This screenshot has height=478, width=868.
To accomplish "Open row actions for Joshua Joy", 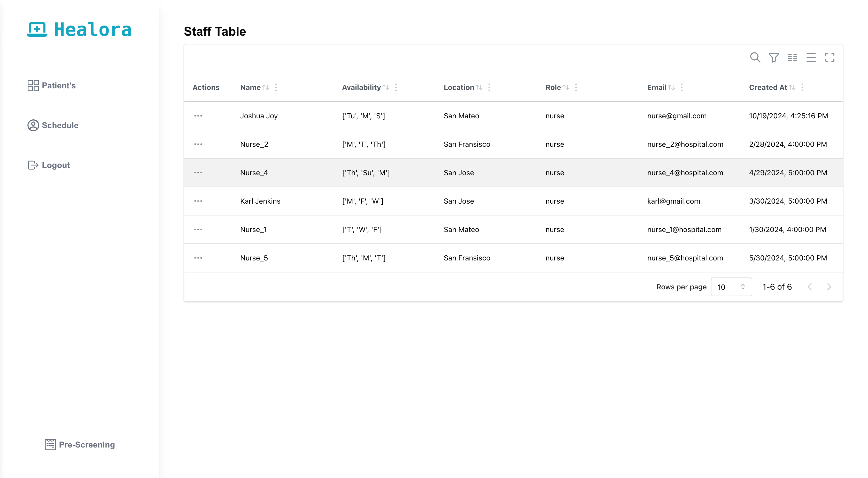I will 198,115.
